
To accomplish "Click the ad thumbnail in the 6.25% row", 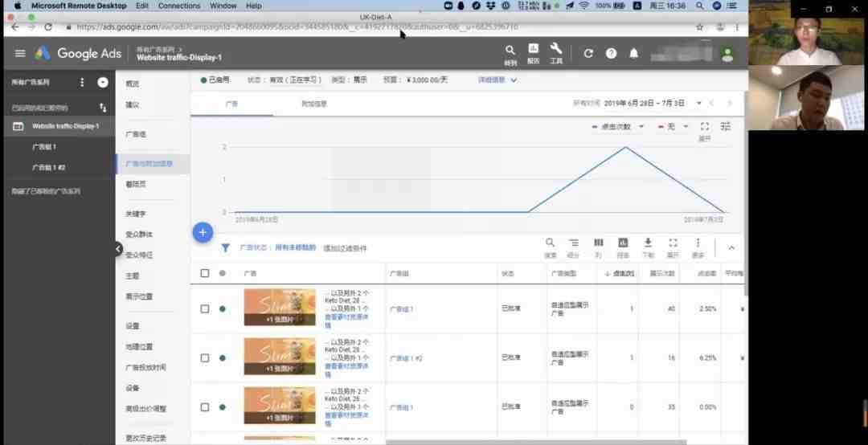I will pyautogui.click(x=280, y=357).
